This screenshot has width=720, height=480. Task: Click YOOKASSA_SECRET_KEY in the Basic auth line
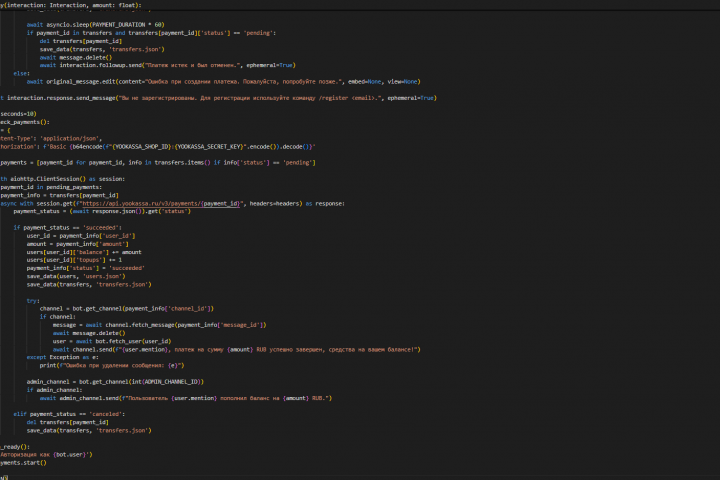(x=209, y=147)
